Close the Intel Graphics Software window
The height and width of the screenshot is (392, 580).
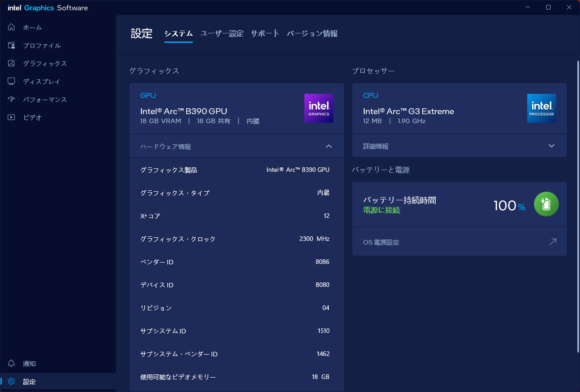(x=569, y=7)
